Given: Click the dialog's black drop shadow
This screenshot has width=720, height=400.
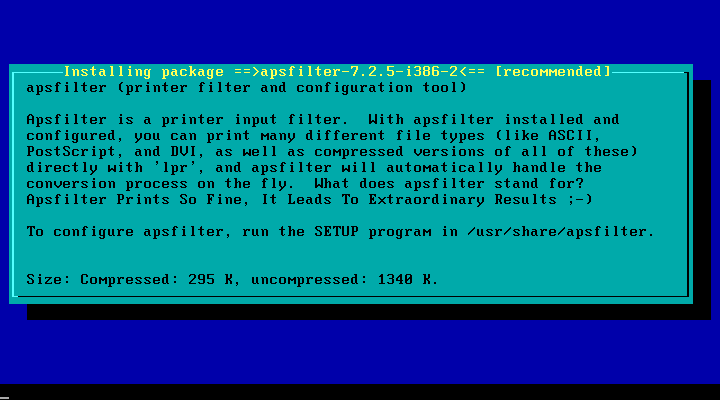Looking at the screenshot, I should (x=367, y=312).
